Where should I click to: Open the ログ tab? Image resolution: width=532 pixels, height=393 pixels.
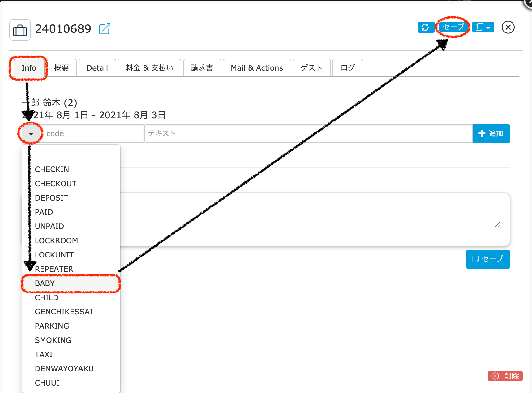click(348, 68)
